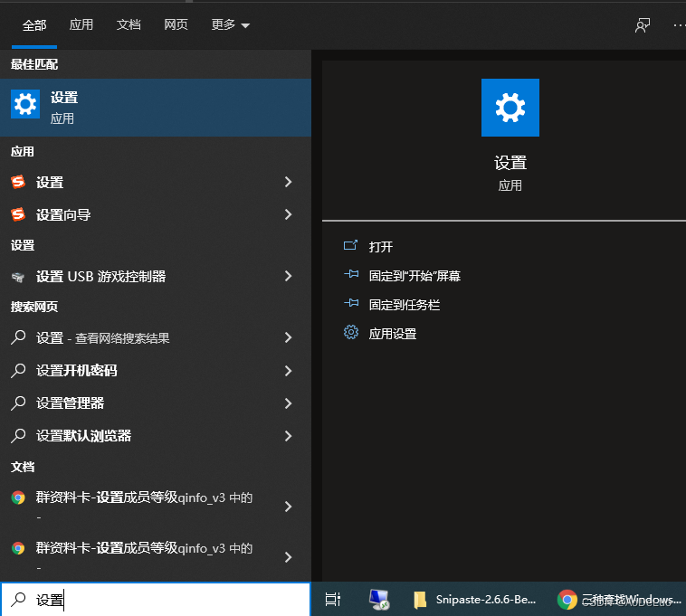Open 应用设置 option
The height and width of the screenshot is (616, 686).
coord(393,334)
